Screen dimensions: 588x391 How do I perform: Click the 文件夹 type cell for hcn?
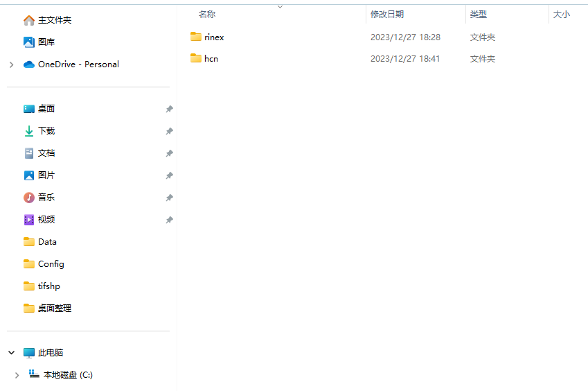pyautogui.click(x=483, y=58)
